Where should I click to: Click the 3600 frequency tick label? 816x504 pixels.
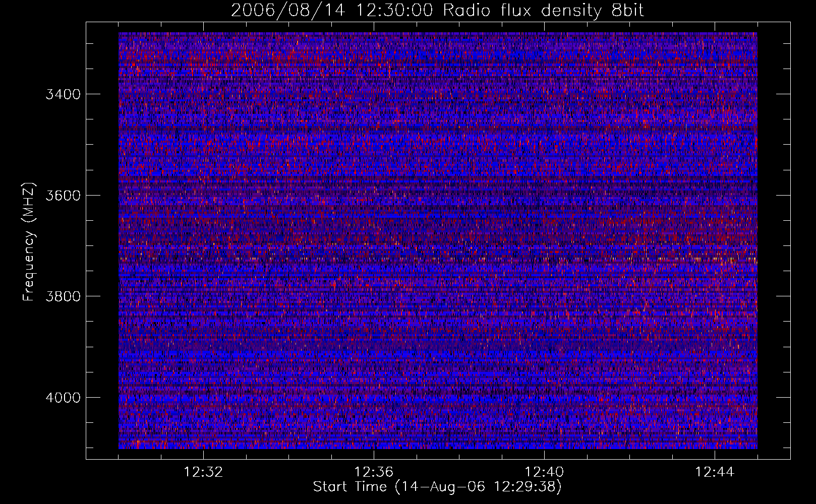pyautogui.click(x=63, y=196)
